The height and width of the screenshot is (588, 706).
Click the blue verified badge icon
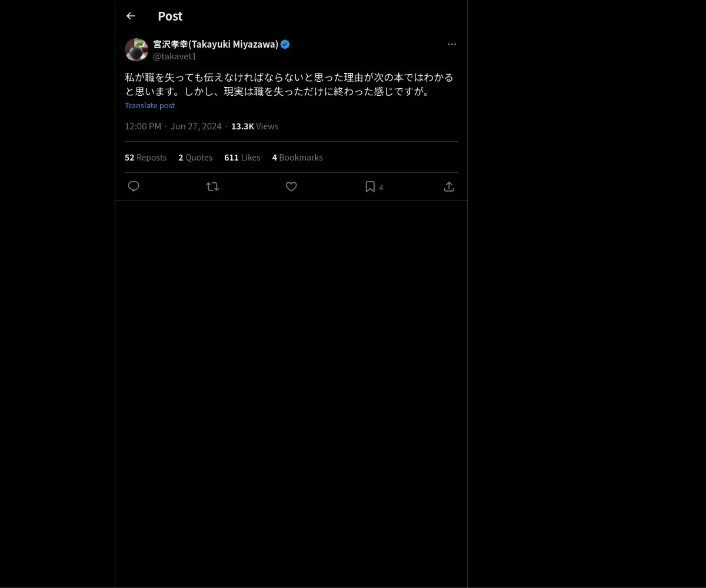(x=285, y=44)
